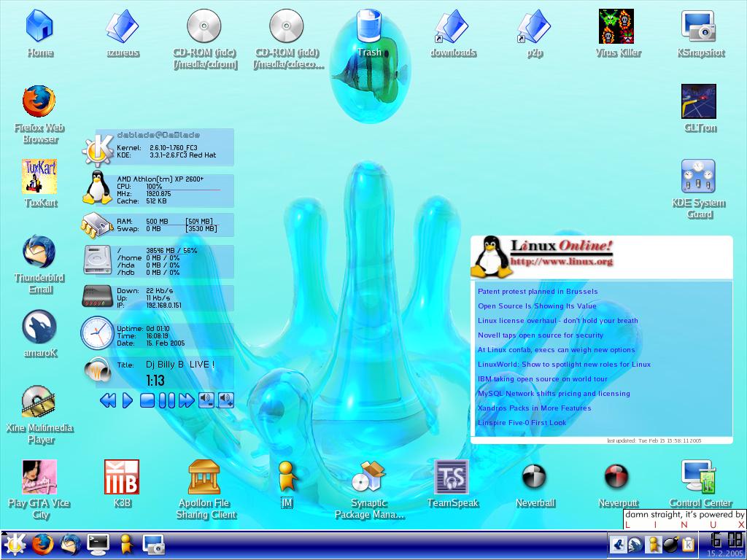Click the Tux penguin CPU monitor icon

pos(97,187)
